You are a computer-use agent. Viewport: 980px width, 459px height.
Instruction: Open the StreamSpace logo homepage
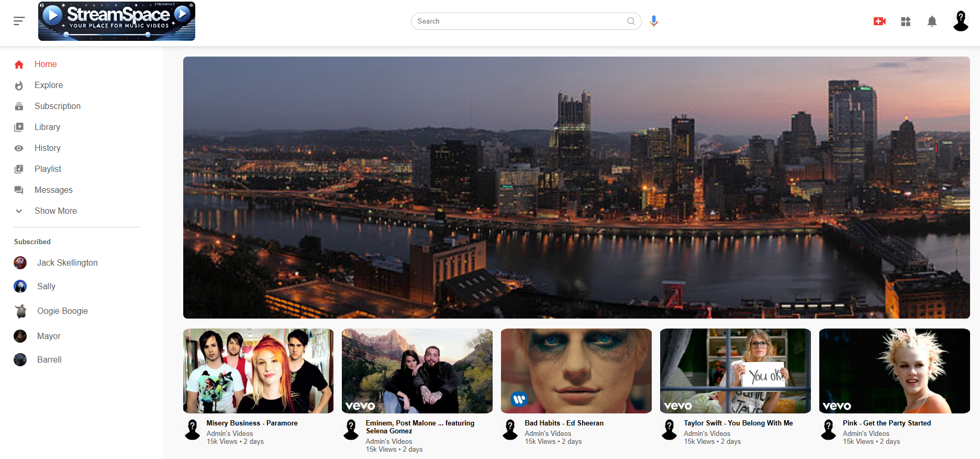click(117, 21)
